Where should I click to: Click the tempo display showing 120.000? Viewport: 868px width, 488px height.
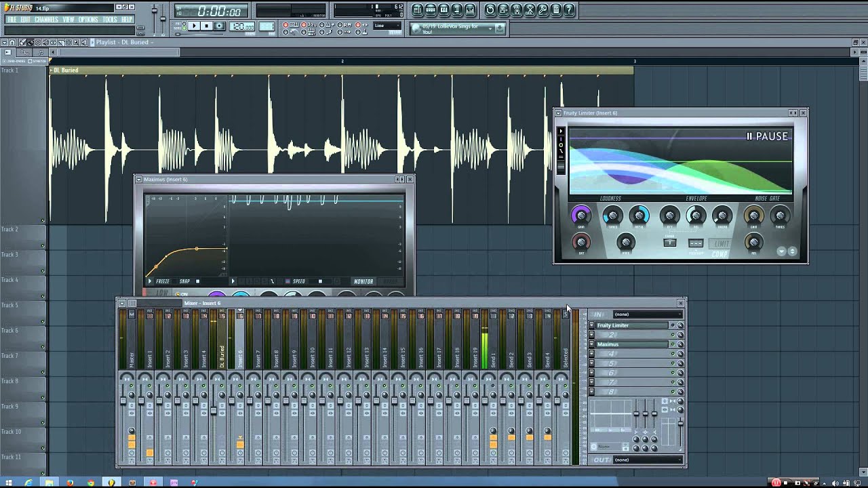(x=242, y=26)
